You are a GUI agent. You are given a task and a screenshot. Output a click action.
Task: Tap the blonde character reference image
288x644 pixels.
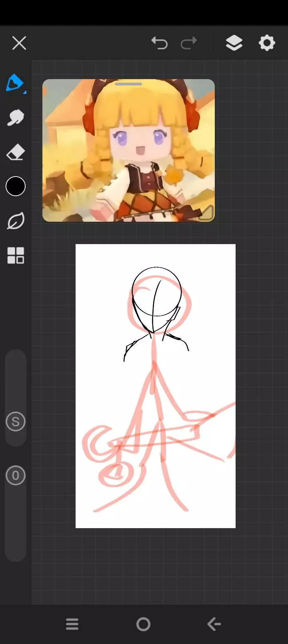click(x=128, y=152)
